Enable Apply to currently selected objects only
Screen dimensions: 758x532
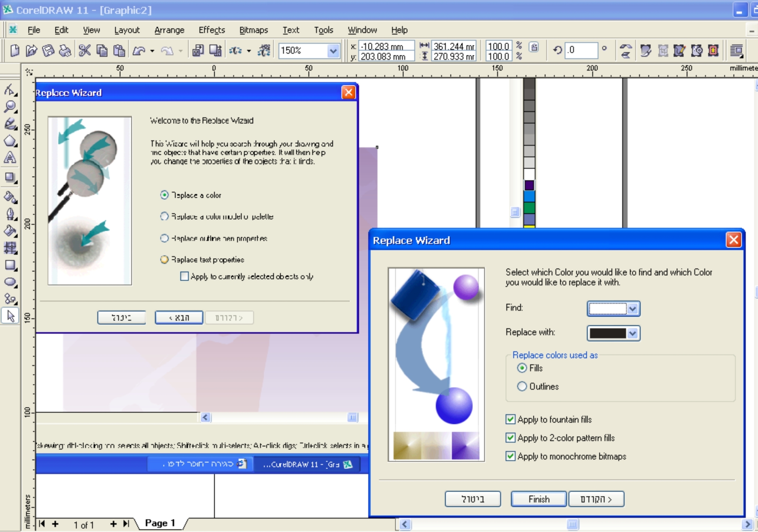(184, 276)
